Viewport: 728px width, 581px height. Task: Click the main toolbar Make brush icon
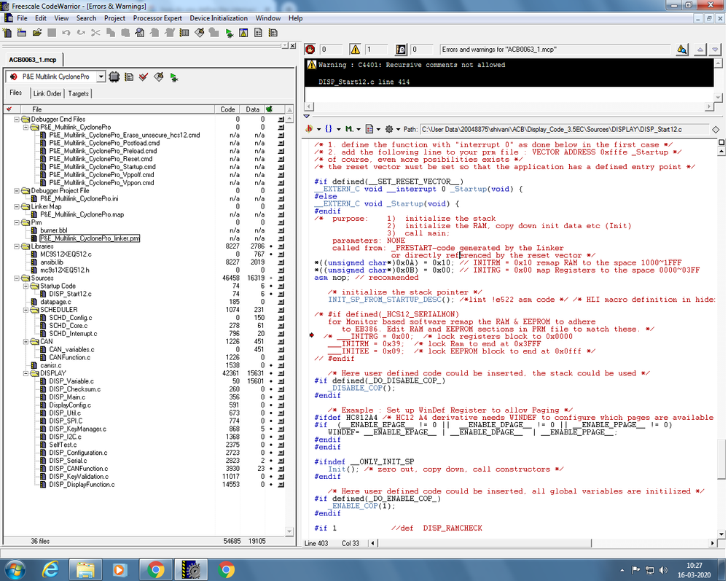pyautogui.click(x=199, y=33)
